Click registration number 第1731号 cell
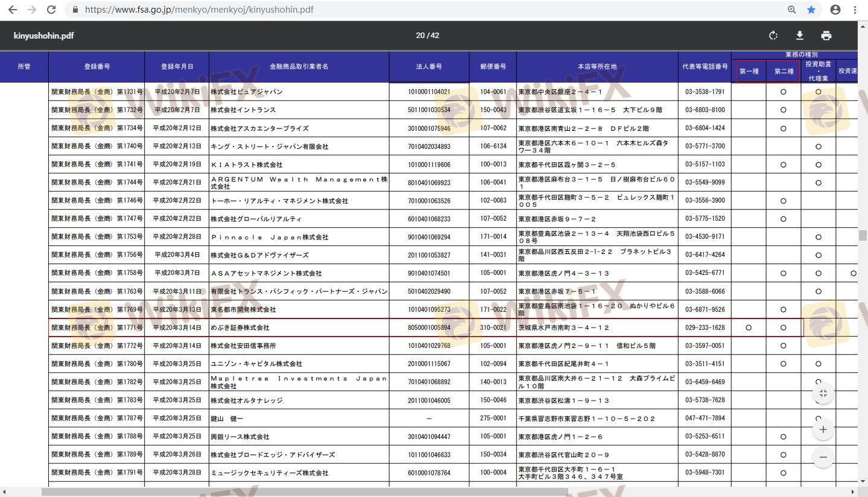Viewport: 868px width, 497px height. 97,92
